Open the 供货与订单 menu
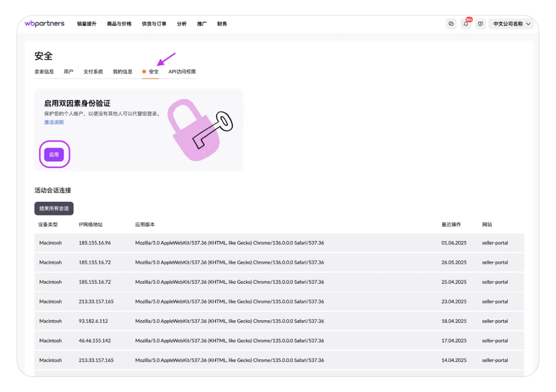The height and width of the screenshot is (392, 556). 154,24
